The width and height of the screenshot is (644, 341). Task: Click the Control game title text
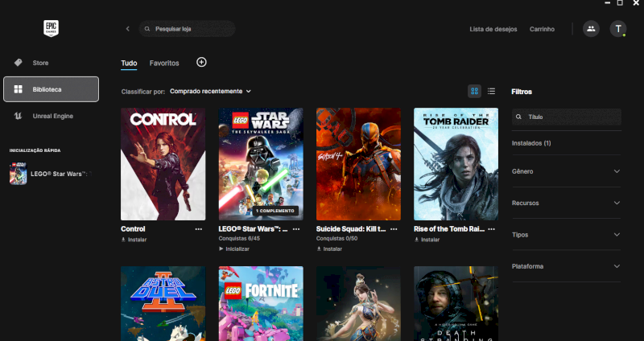pos(133,229)
